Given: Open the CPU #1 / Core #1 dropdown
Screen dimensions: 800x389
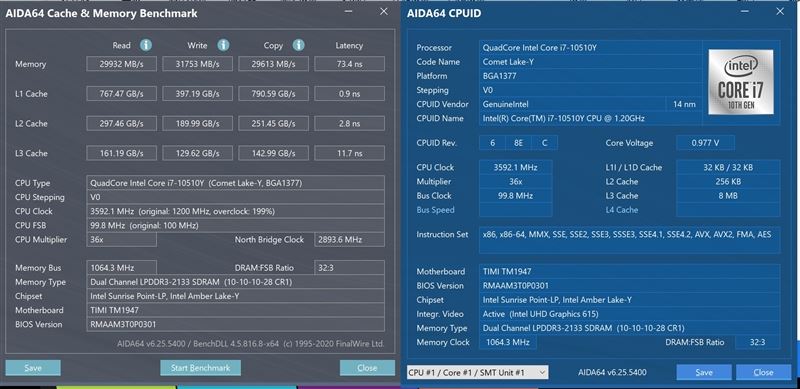Looking at the screenshot, I should click(x=478, y=372).
